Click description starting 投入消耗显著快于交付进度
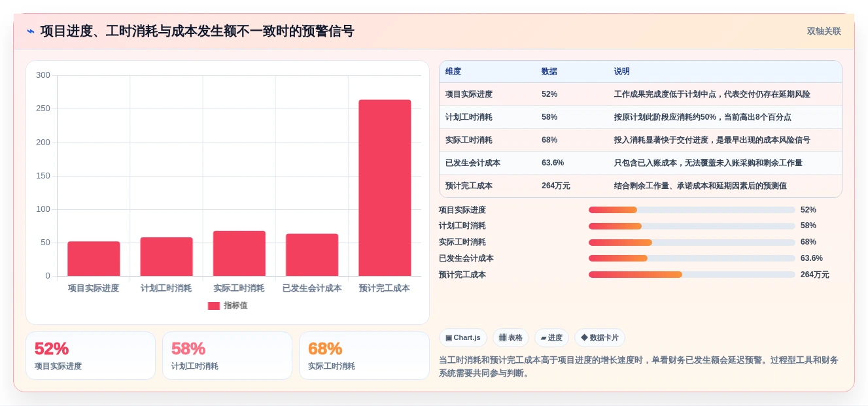Viewport: 868px width, 406px height. coord(712,140)
